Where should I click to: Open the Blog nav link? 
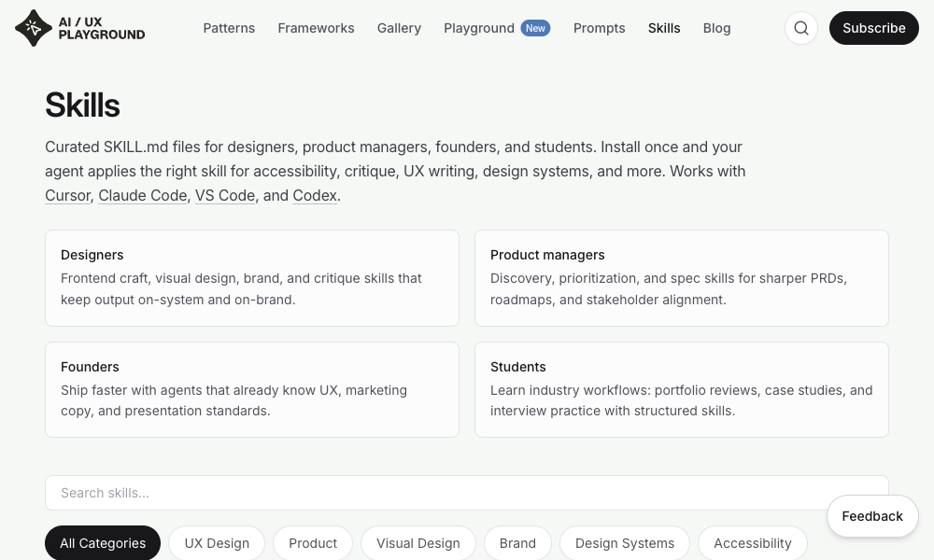[x=716, y=28]
